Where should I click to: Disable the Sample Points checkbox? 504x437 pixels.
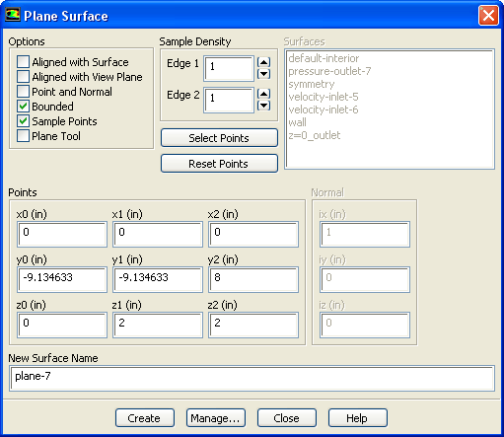[x=23, y=121]
